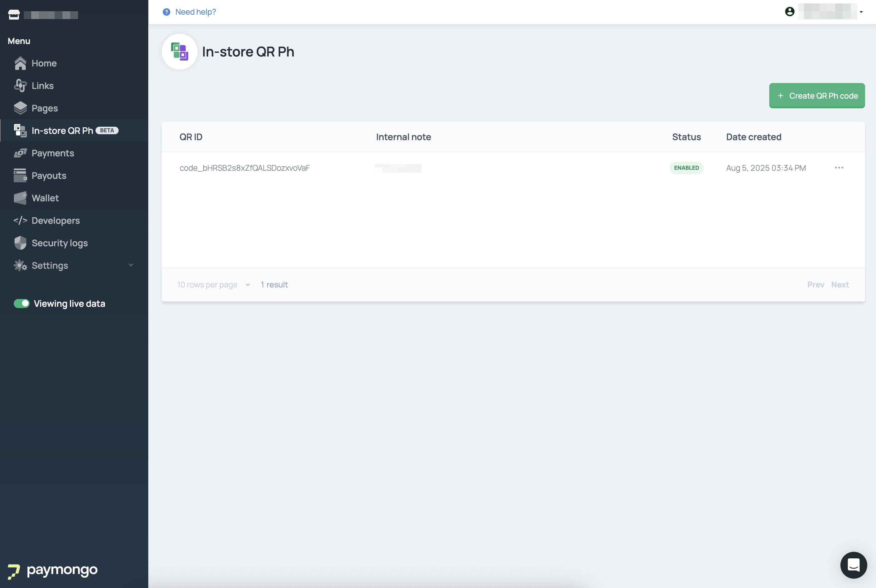Click the question mark help icon
The image size is (876, 588).
(x=166, y=12)
